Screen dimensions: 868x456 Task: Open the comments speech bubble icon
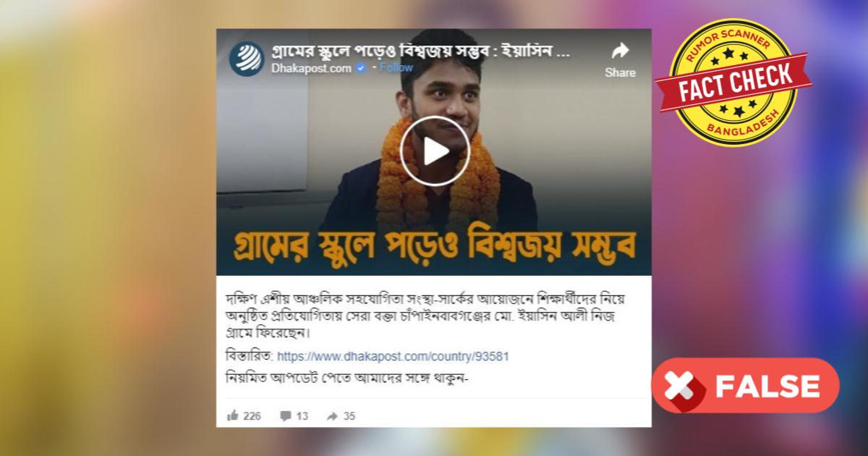[286, 415]
